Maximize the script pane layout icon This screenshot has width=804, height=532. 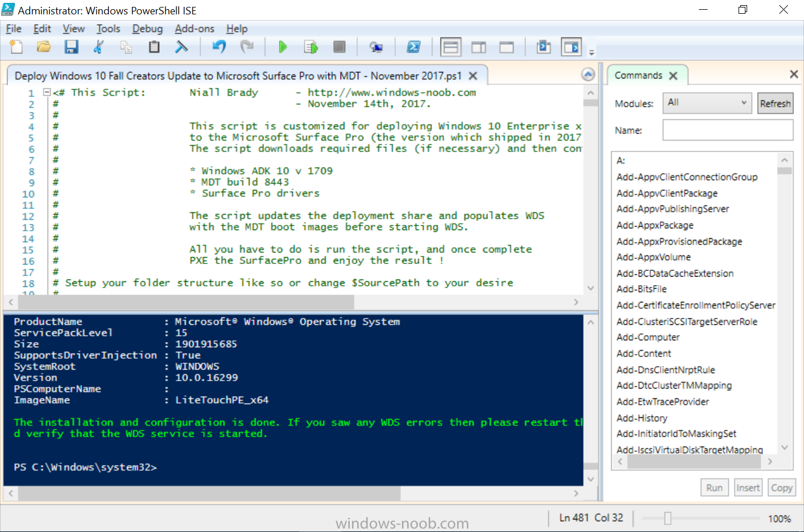(507, 47)
